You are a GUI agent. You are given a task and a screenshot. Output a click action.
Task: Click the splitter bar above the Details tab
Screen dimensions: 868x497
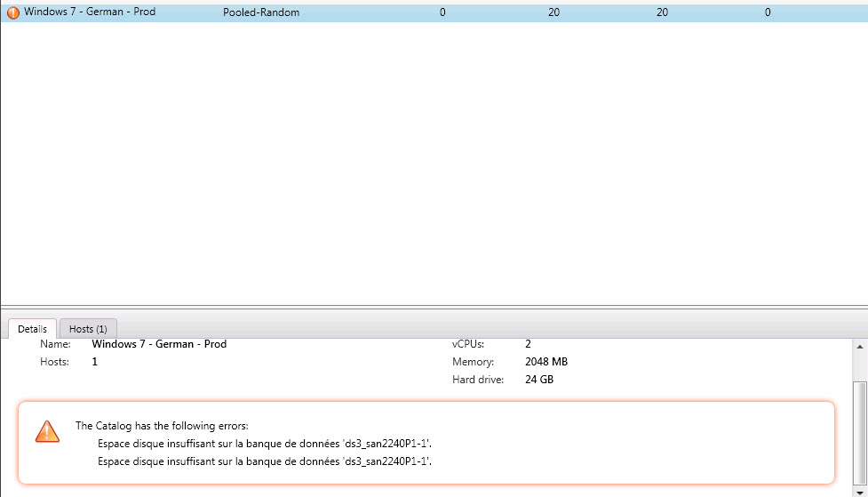click(434, 308)
